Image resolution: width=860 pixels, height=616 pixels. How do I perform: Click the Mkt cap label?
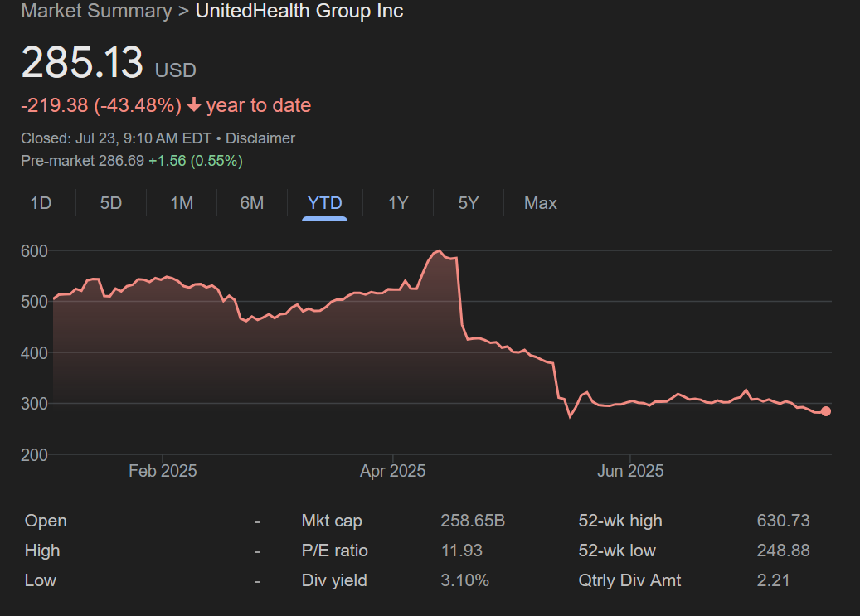pos(332,521)
